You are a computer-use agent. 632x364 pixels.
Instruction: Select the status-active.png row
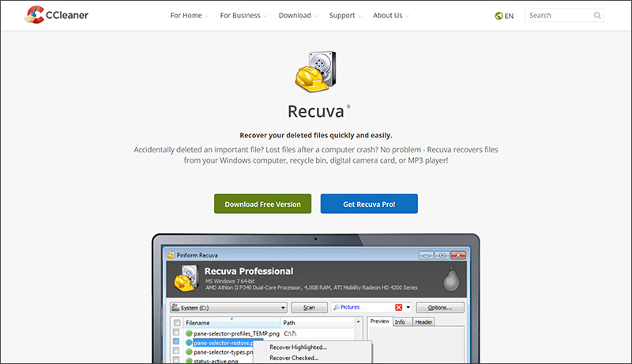click(216, 360)
